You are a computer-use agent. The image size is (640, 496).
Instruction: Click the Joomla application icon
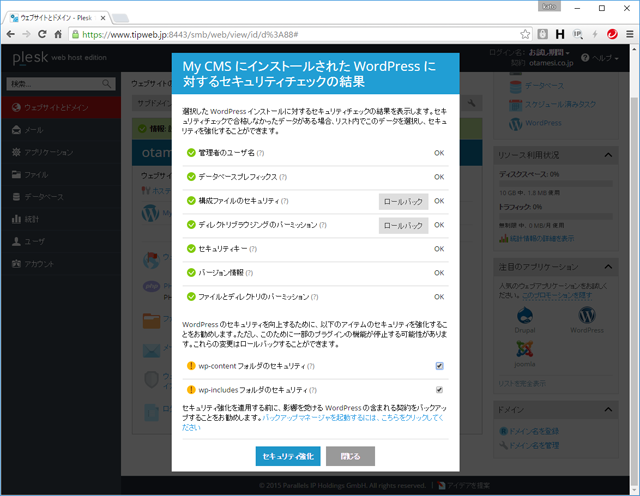525,349
